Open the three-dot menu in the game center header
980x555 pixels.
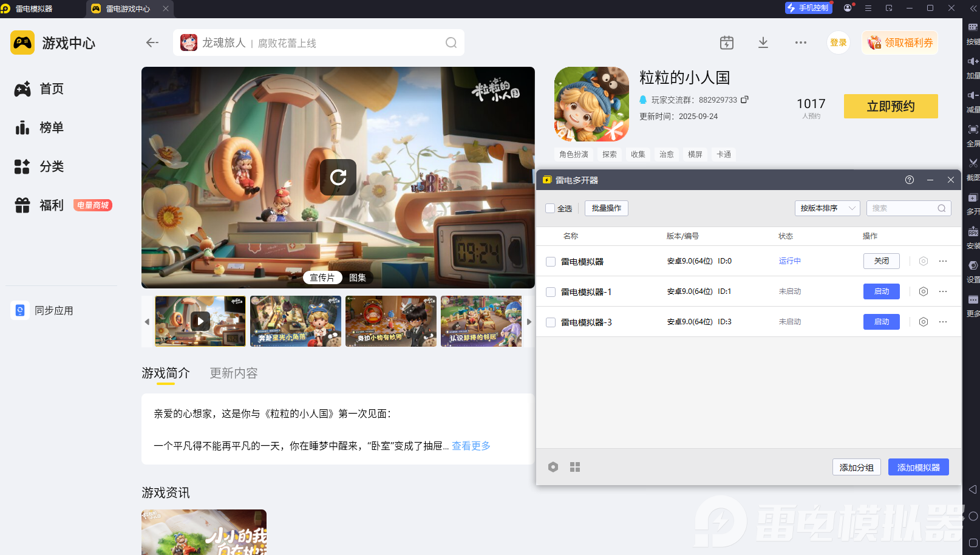[x=801, y=43]
